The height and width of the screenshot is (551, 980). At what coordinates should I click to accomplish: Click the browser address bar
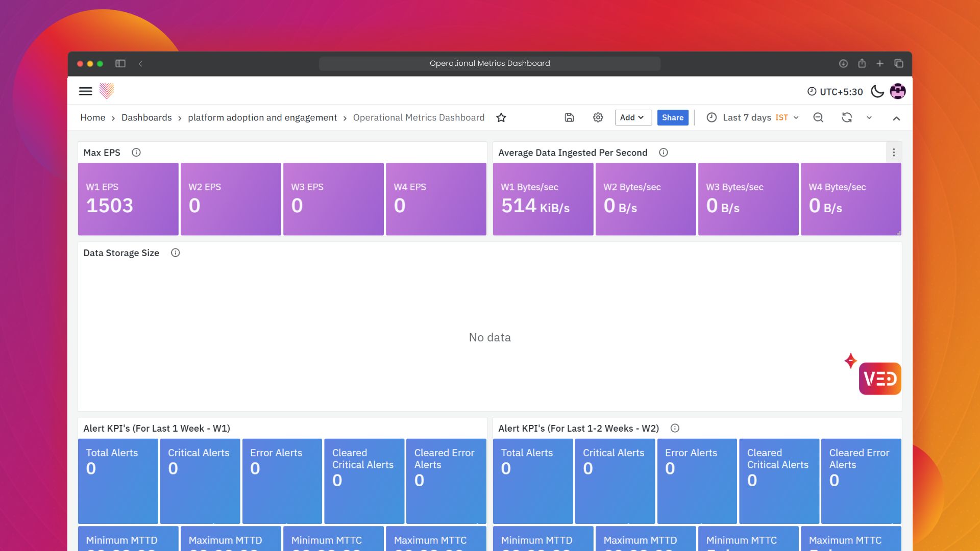(489, 64)
